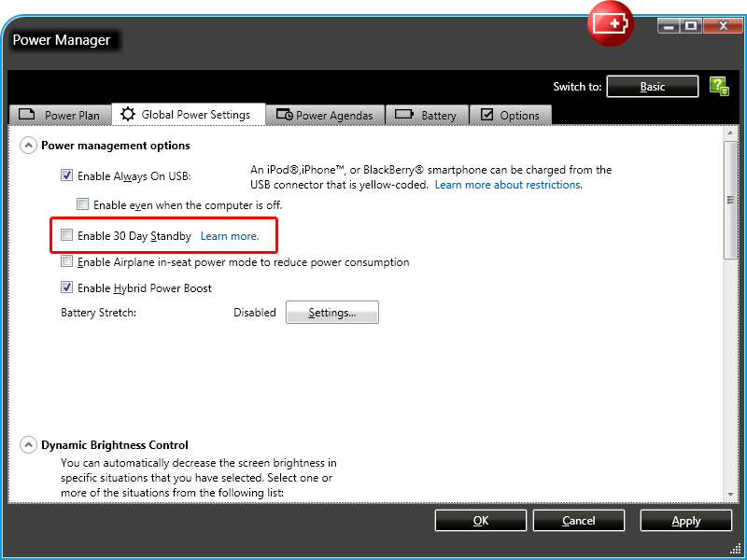The image size is (747, 560).
Task: Click the Power Plan tab icon
Action: click(27, 116)
